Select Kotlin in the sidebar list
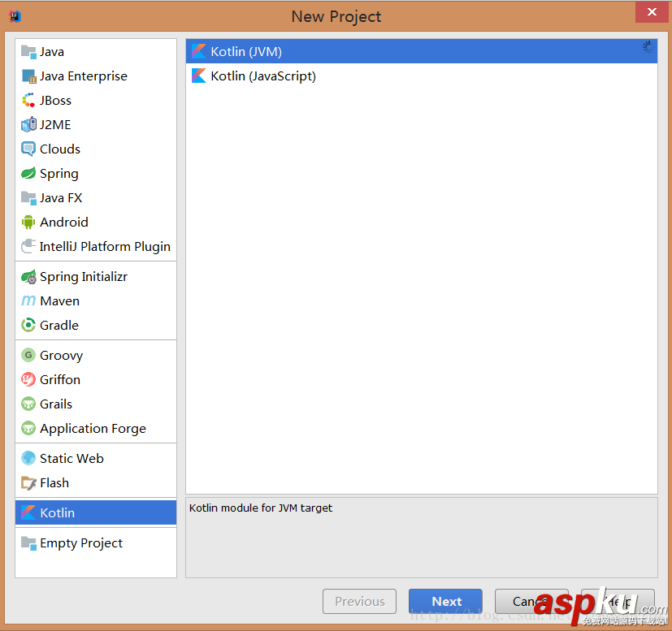The width and height of the screenshot is (672, 631). point(96,512)
